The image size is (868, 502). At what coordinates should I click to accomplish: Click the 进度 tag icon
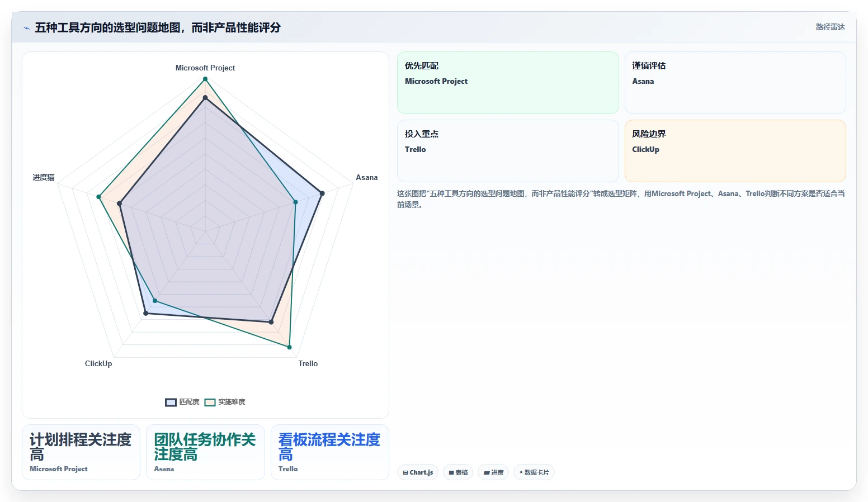(x=487, y=472)
